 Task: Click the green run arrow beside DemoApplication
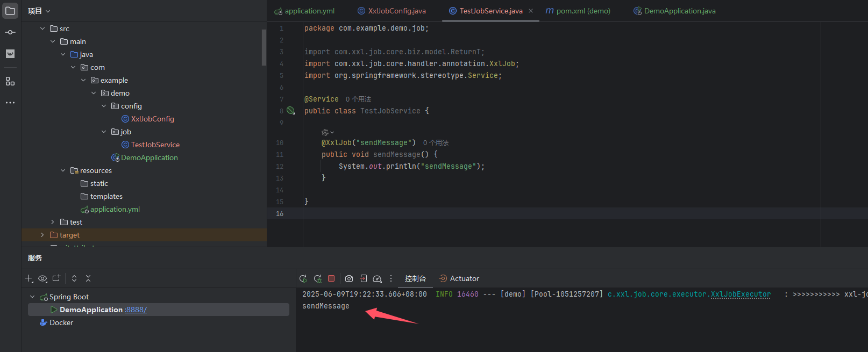click(x=54, y=310)
